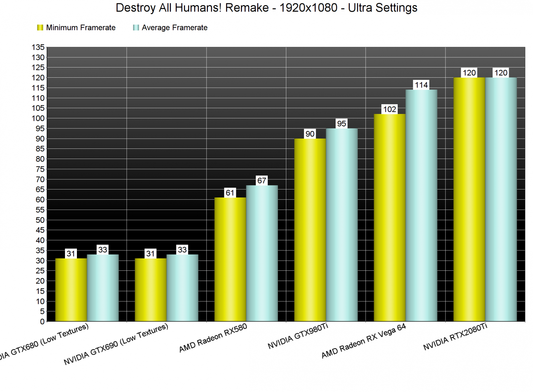Select the Minimum Framerate legend text
The height and width of the screenshot is (392, 533).
pyautogui.click(x=81, y=28)
